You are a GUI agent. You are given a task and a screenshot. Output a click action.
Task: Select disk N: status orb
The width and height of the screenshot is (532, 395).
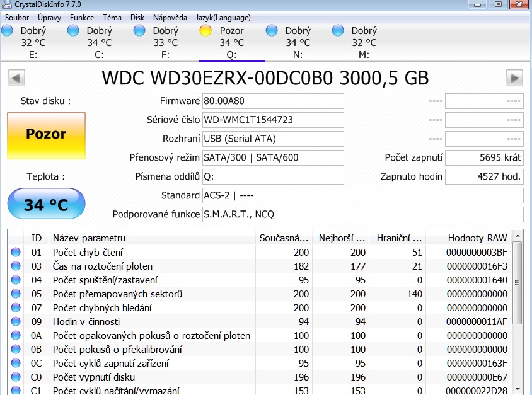coord(272,30)
